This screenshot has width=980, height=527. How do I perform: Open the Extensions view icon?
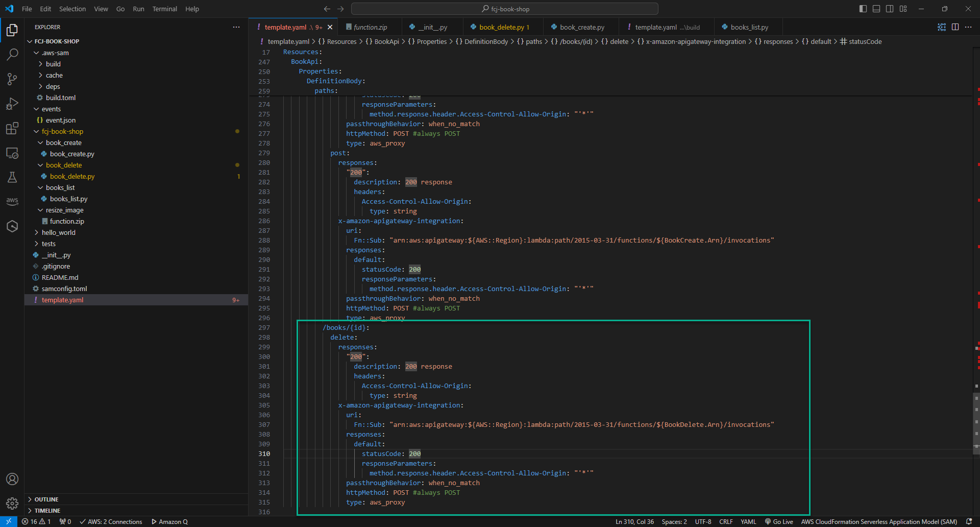point(12,128)
